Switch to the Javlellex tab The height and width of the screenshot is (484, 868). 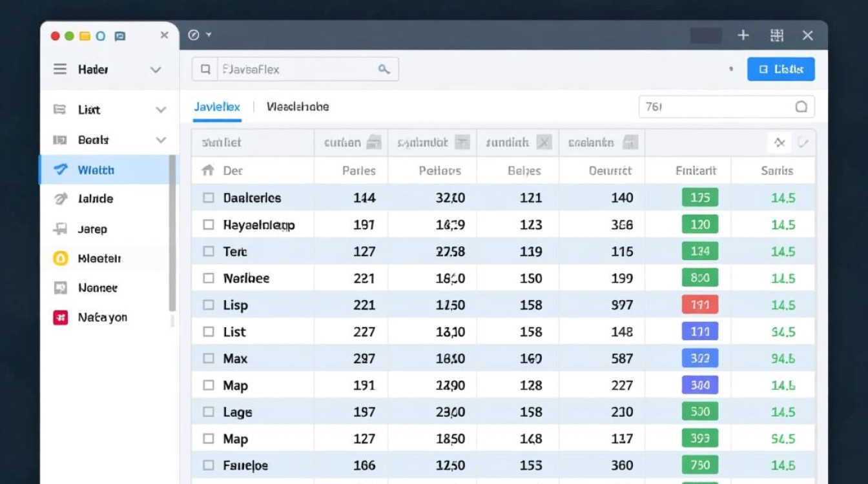pyautogui.click(x=217, y=107)
